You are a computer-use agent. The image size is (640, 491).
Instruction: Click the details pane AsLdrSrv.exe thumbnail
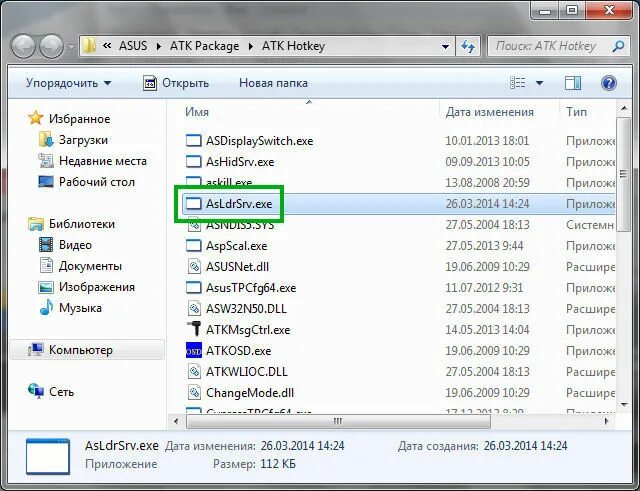[48, 456]
